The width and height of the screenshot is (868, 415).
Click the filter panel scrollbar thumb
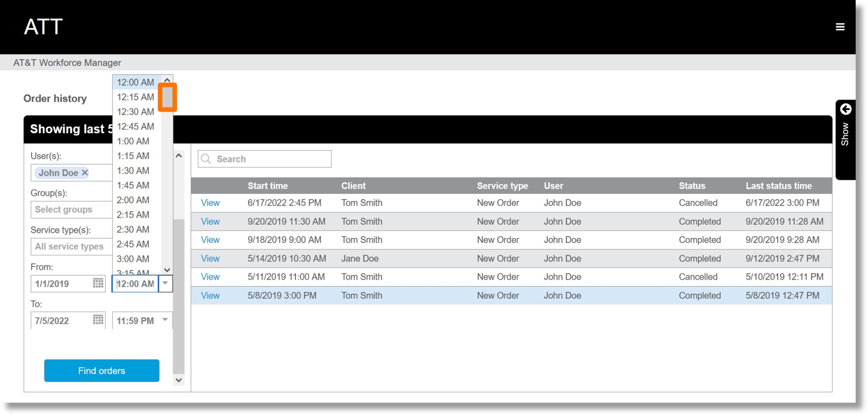tap(179, 296)
